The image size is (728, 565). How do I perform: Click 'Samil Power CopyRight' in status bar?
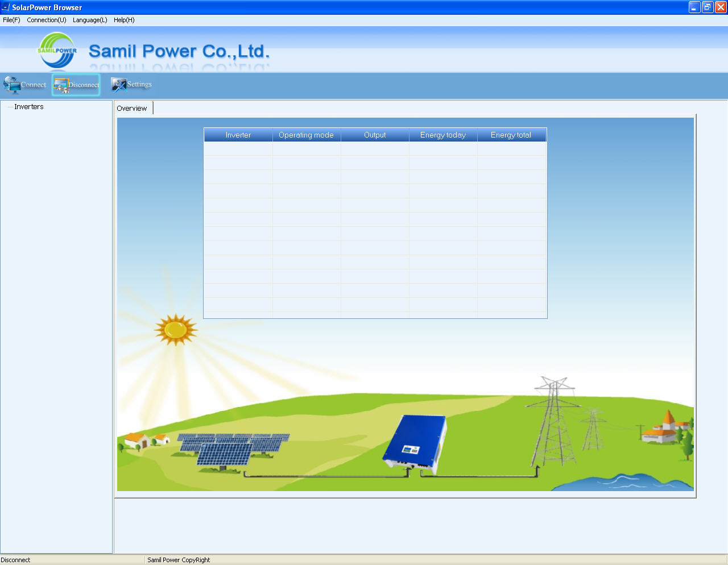[x=179, y=560]
